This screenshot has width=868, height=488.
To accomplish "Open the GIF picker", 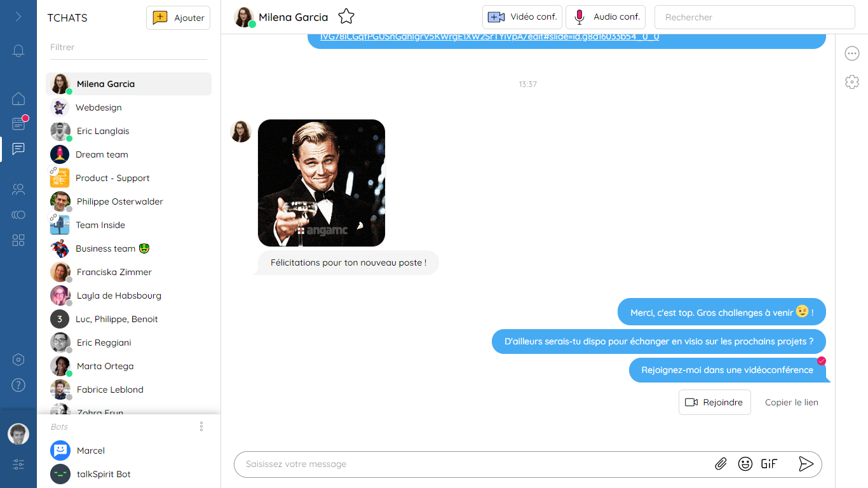I will (769, 464).
